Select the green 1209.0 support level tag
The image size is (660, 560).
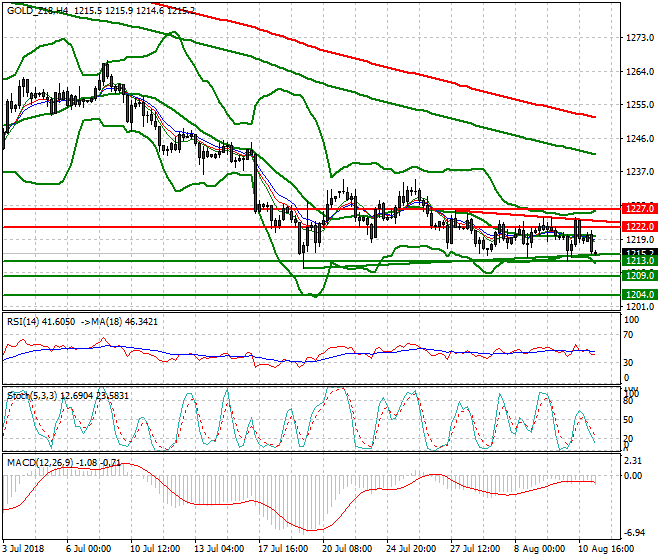(x=640, y=275)
